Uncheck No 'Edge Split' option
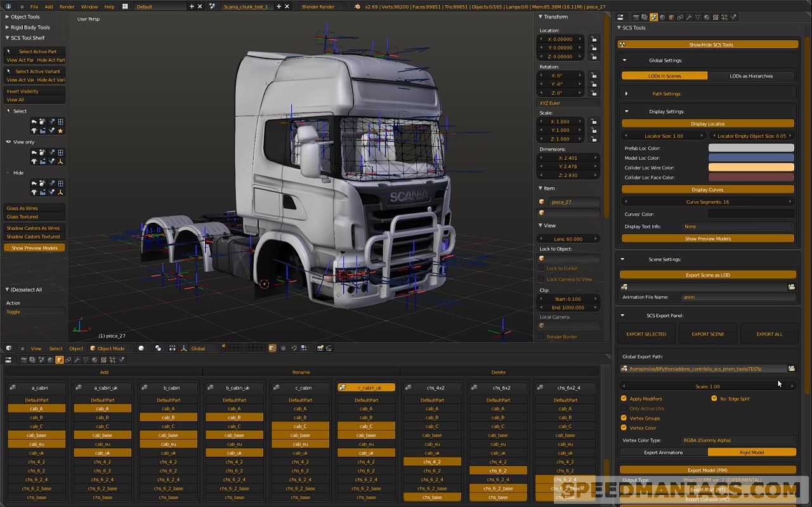This screenshot has height=507, width=812. coord(714,398)
